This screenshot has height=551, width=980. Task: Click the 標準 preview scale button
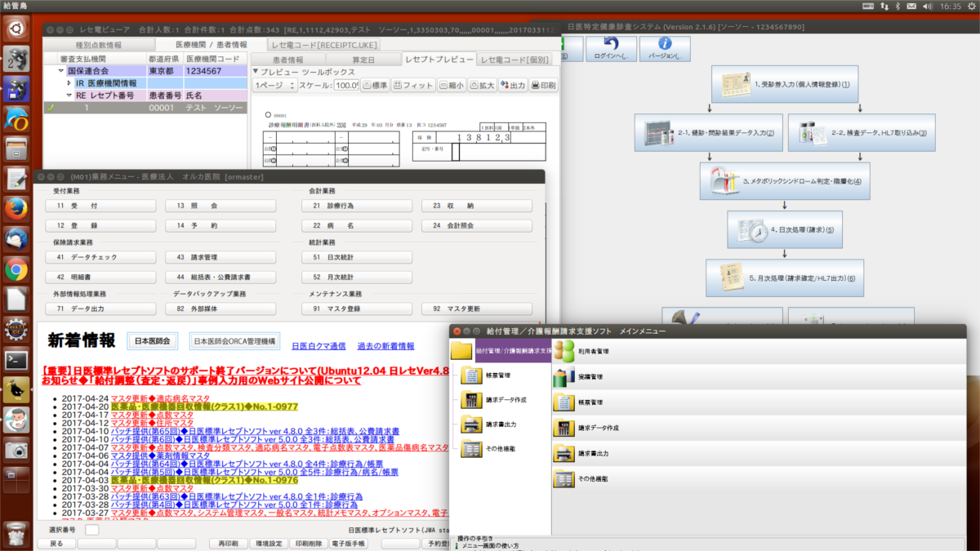pos(375,85)
